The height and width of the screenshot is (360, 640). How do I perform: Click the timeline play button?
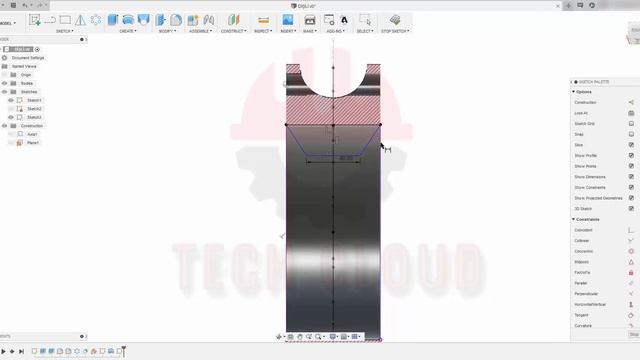click(3, 351)
